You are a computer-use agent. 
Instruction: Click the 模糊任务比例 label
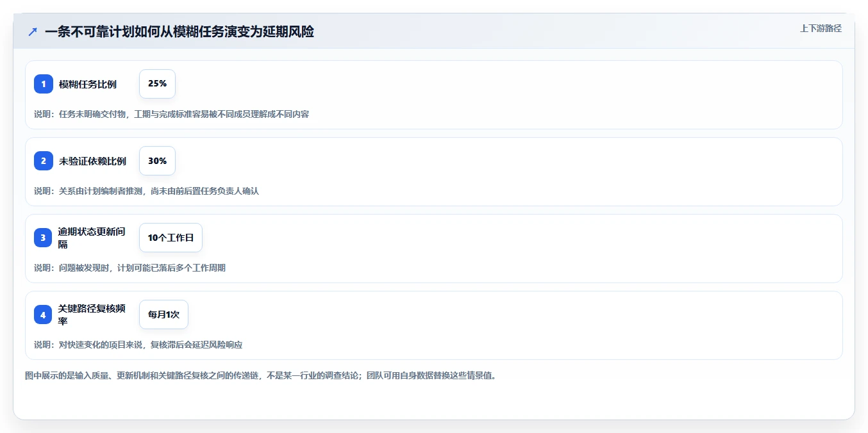click(88, 84)
